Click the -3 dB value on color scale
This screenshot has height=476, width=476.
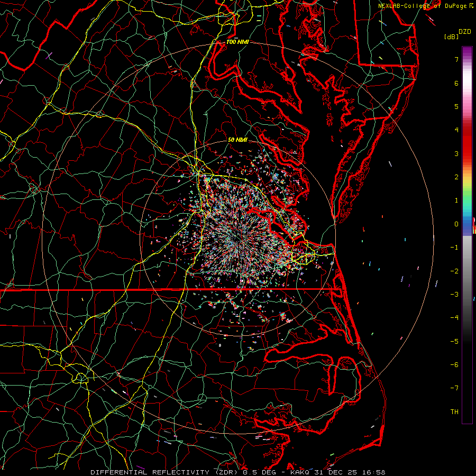click(x=454, y=295)
